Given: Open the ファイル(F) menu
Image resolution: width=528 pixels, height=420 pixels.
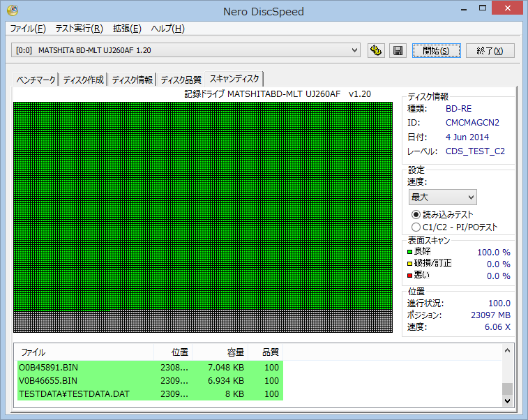Looking at the screenshot, I should [28, 29].
